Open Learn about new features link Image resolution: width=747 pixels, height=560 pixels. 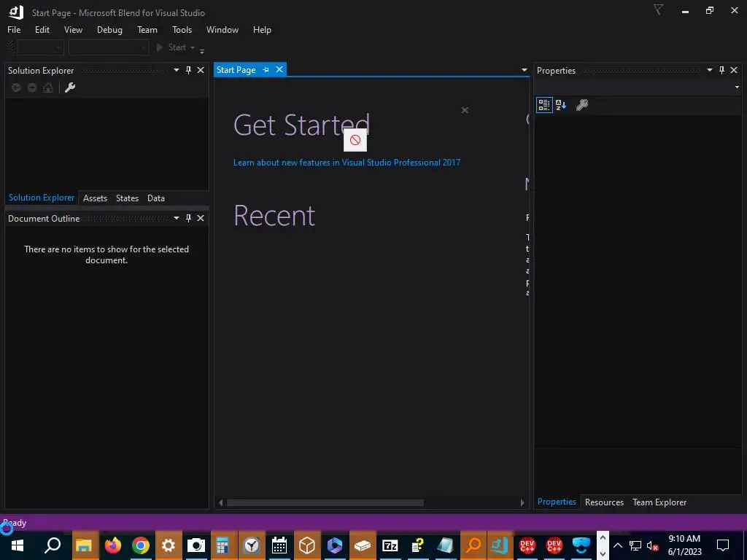click(x=347, y=163)
